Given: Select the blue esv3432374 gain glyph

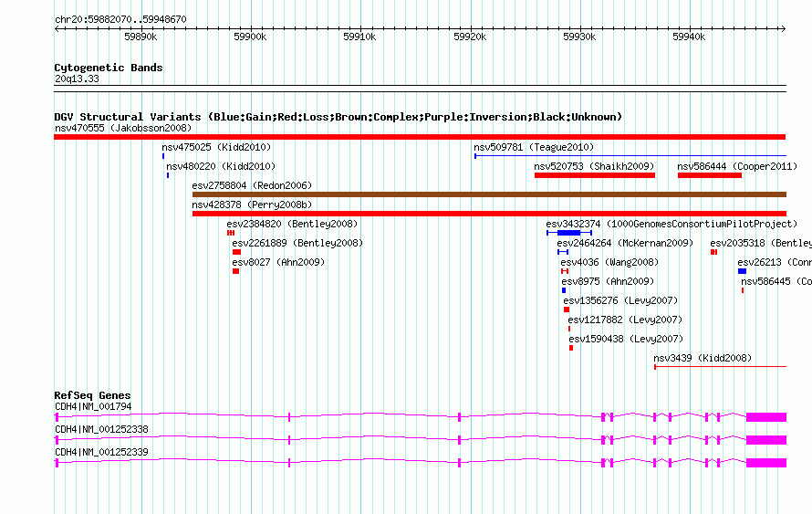Looking at the screenshot, I should point(569,233).
